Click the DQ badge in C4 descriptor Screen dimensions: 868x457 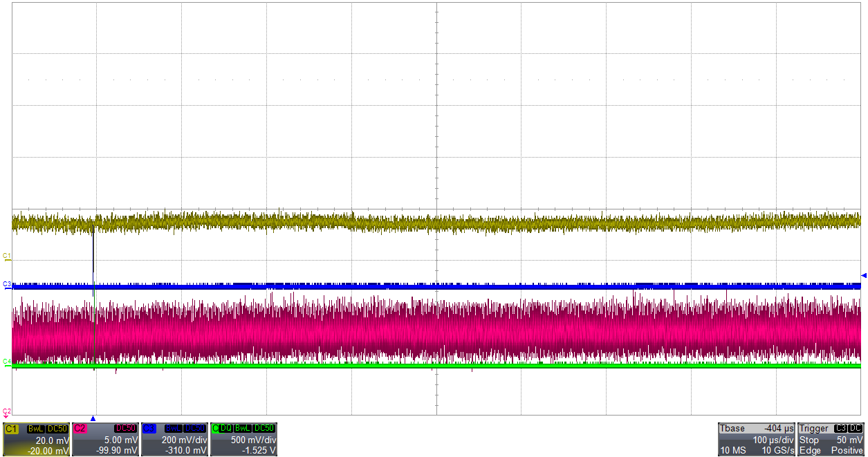pos(225,429)
